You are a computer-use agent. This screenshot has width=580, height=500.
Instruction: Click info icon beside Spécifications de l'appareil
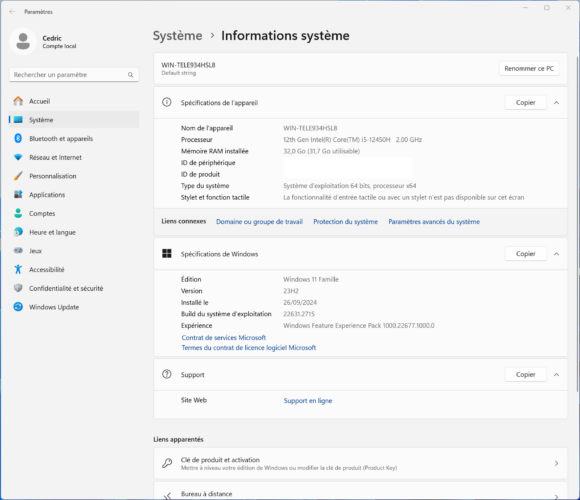[x=167, y=102]
